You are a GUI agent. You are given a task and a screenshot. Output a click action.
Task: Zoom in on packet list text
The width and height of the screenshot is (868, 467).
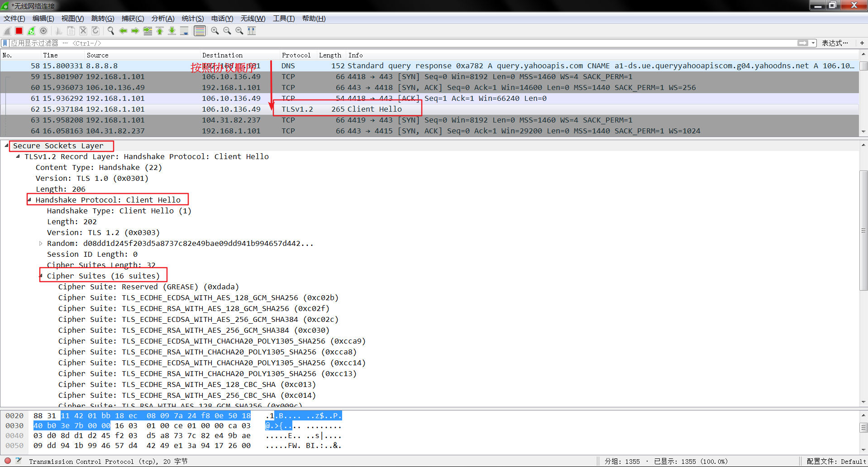pyautogui.click(x=215, y=31)
